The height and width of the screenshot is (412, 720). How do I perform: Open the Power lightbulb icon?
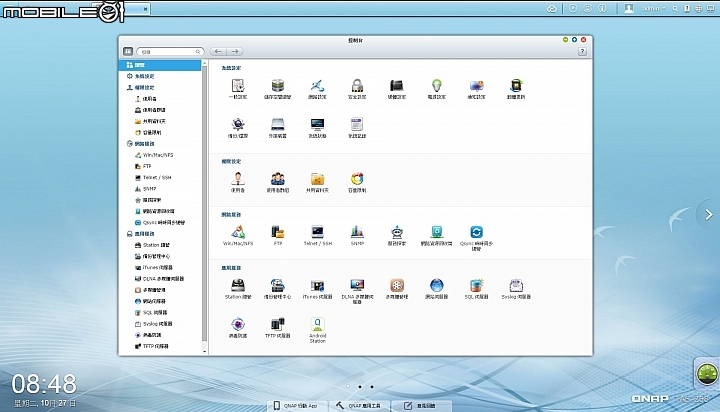point(437,86)
